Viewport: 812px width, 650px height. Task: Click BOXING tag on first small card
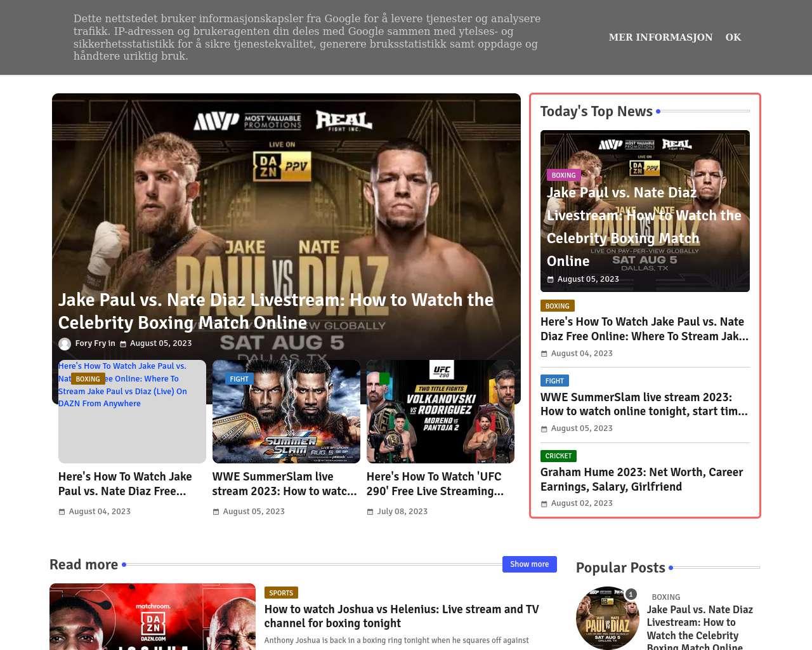pyautogui.click(x=88, y=379)
